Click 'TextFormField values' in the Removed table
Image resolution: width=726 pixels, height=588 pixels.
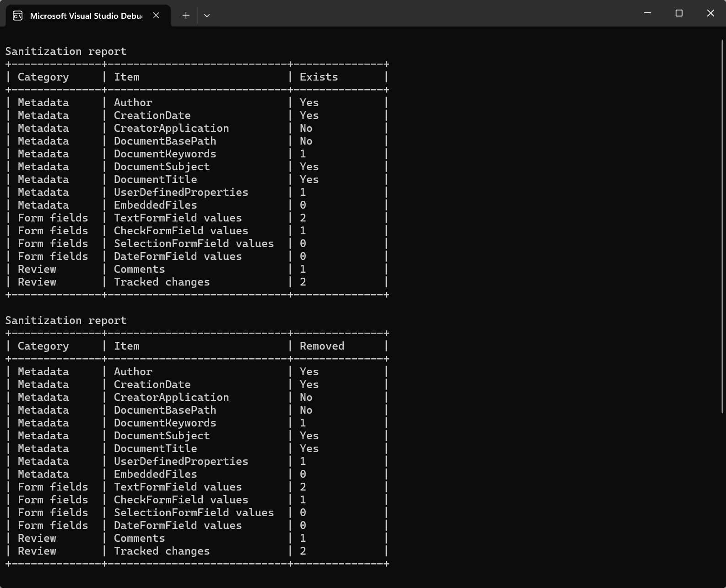point(178,487)
